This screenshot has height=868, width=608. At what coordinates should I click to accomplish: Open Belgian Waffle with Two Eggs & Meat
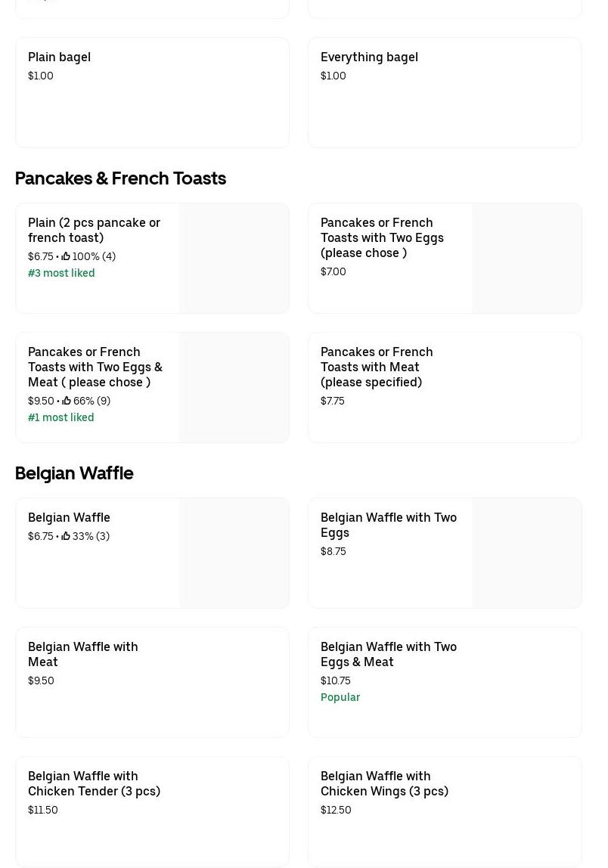point(389,654)
